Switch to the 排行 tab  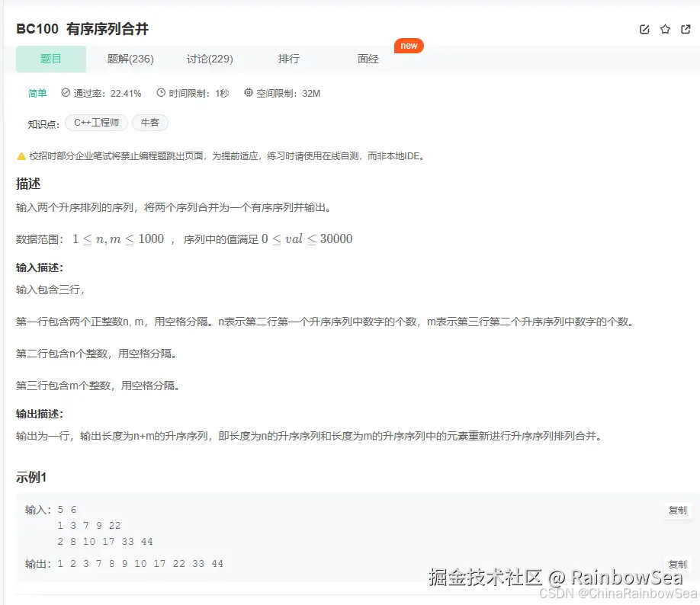(289, 59)
